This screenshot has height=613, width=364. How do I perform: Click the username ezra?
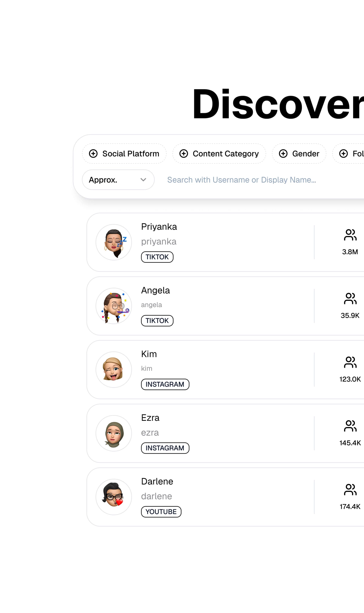tap(150, 433)
